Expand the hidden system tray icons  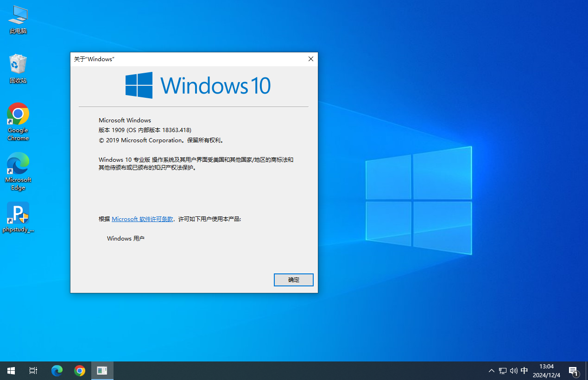(492, 371)
